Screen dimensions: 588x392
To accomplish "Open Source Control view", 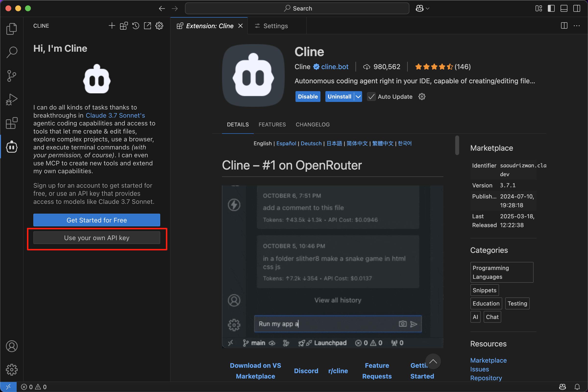I will click(x=12, y=76).
